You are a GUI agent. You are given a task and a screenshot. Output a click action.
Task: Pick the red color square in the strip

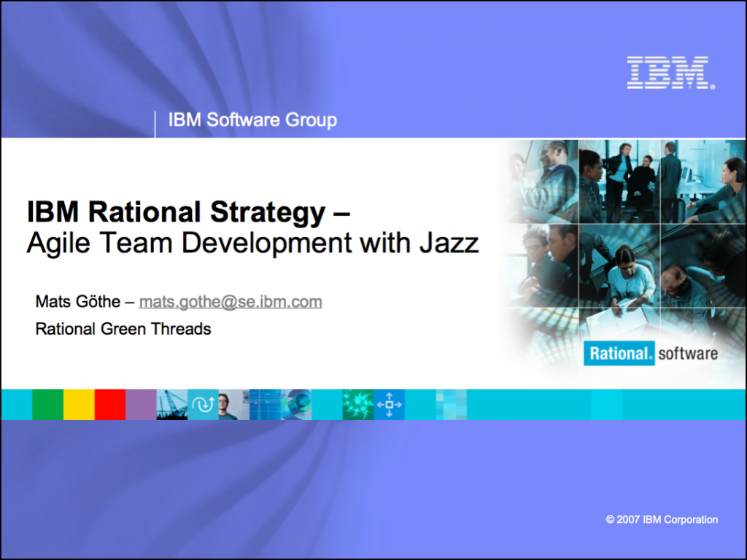pos(110,404)
